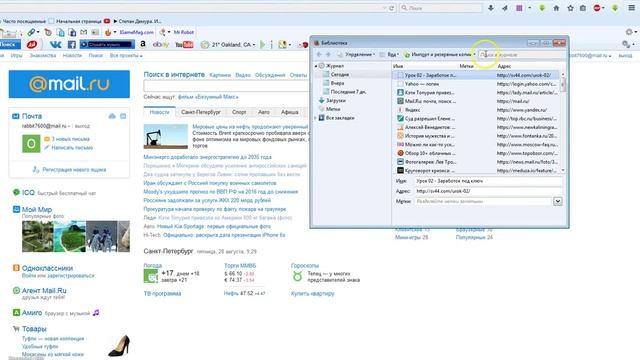Switch to Новости tab on mail.ru
This screenshot has width=640, height=360.
click(x=160, y=112)
